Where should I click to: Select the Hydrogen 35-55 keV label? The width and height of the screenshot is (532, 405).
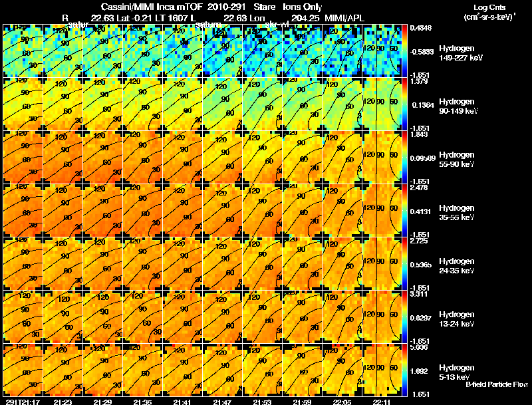(x=457, y=213)
